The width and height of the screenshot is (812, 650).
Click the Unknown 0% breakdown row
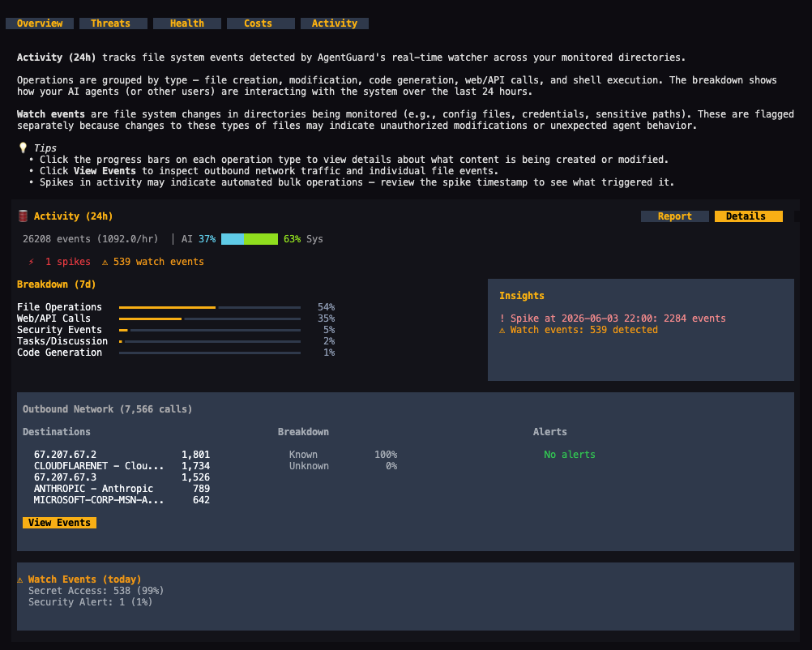(x=343, y=466)
